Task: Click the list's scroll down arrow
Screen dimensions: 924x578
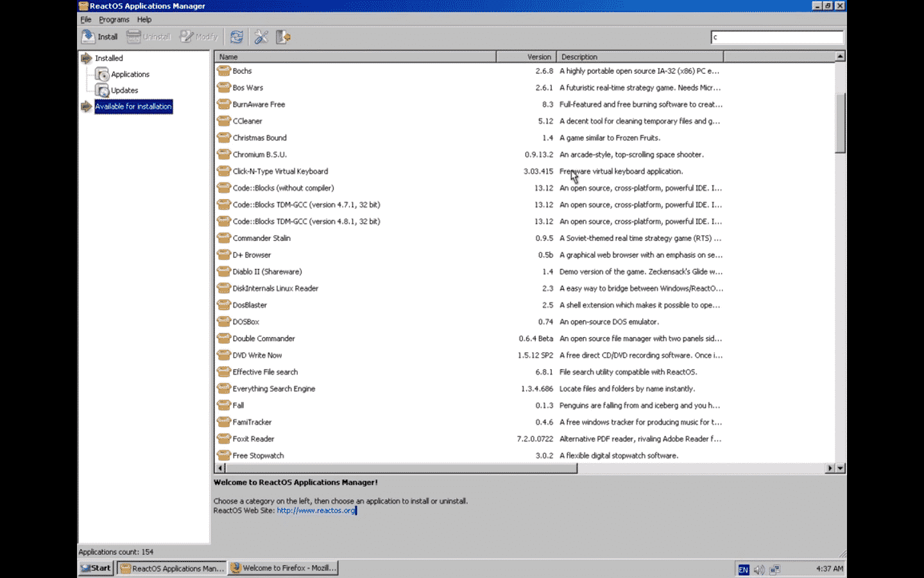Action: 840,468
